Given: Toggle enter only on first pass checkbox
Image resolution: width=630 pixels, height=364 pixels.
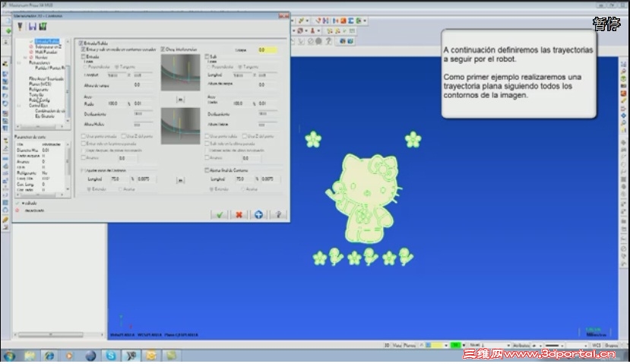Looking at the screenshot, I should coord(84,144).
